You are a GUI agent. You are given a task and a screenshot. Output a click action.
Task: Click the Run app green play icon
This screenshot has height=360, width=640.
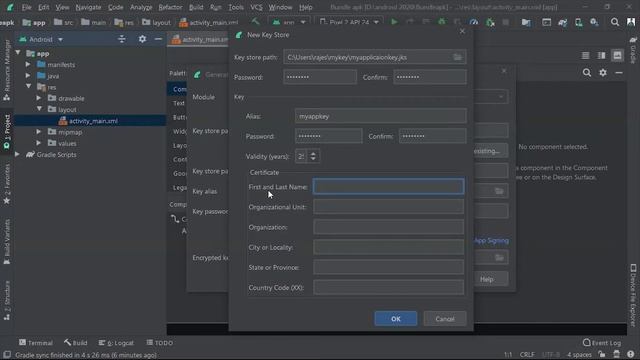[394, 22]
